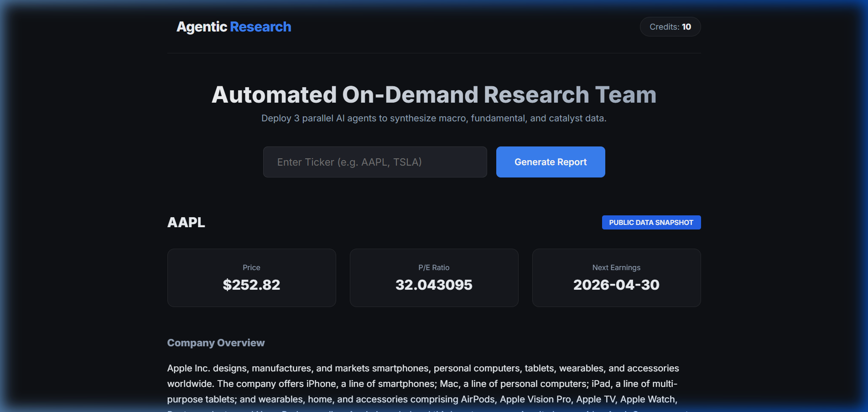Click the number 10 in the credits pill
Screen dimensions: 868x412
[x=686, y=27]
